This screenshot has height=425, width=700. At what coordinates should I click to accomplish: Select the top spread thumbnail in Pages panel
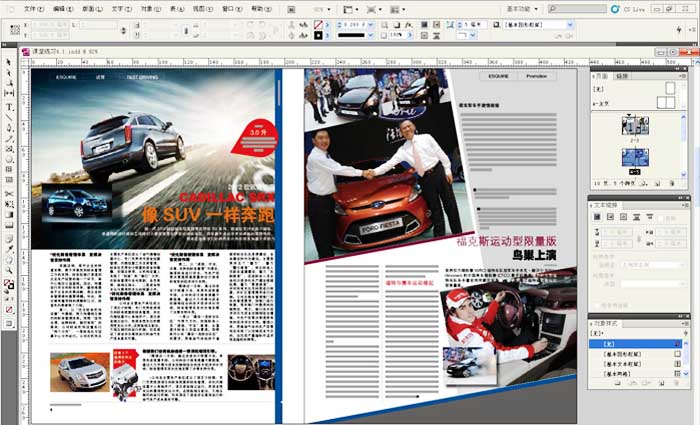(x=635, y=126)
